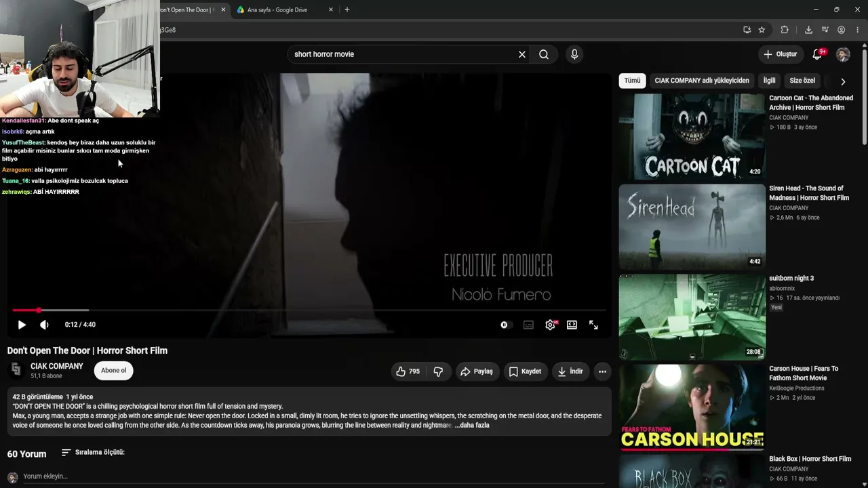This screenshot has width=868, height=488.
Task: Enter fullscreen mode on the video
Action: [x=593, y=325]
